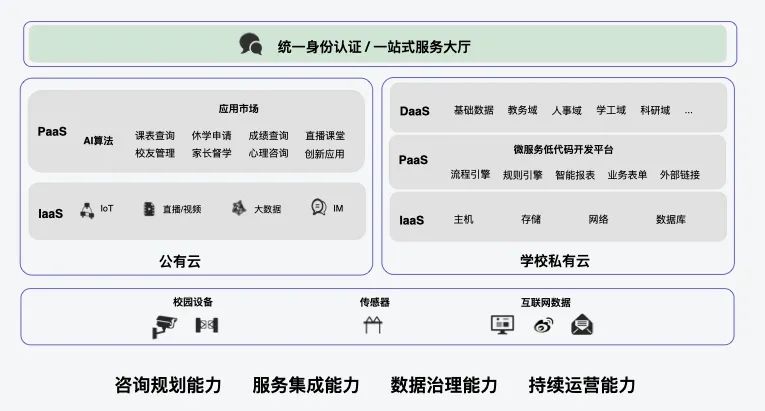Open the IM chat icon
Image resolution: width=765 pixels, height=411 pixels.
(x=318, y=208)
